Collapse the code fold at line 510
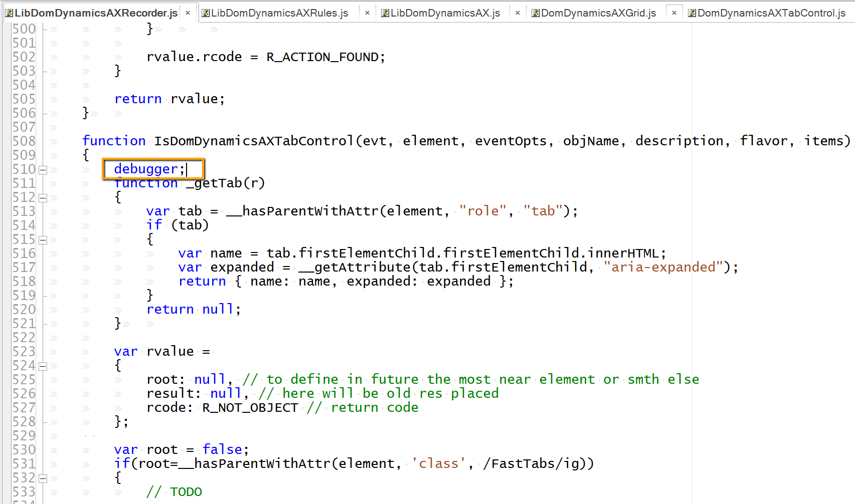The height and width of the screenshot is (504, 855). point(43,170)
